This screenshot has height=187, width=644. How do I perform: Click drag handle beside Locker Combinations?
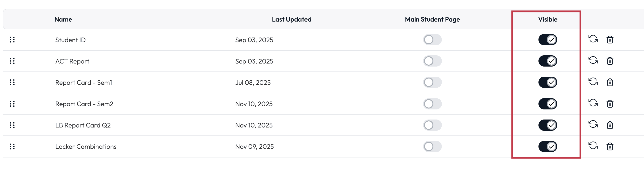point(12,146)
